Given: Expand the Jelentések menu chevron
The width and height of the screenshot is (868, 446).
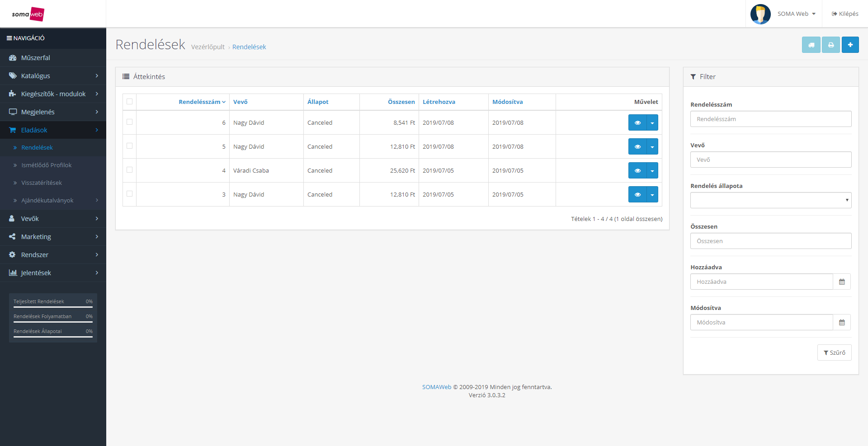Looking at the screenshot, I should pos(97,273).
